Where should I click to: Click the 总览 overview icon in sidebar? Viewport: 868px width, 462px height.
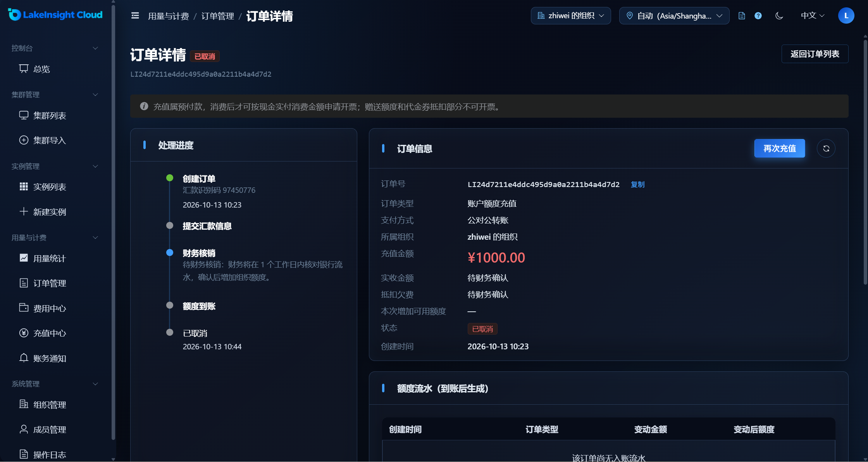[x=24, y=69]
